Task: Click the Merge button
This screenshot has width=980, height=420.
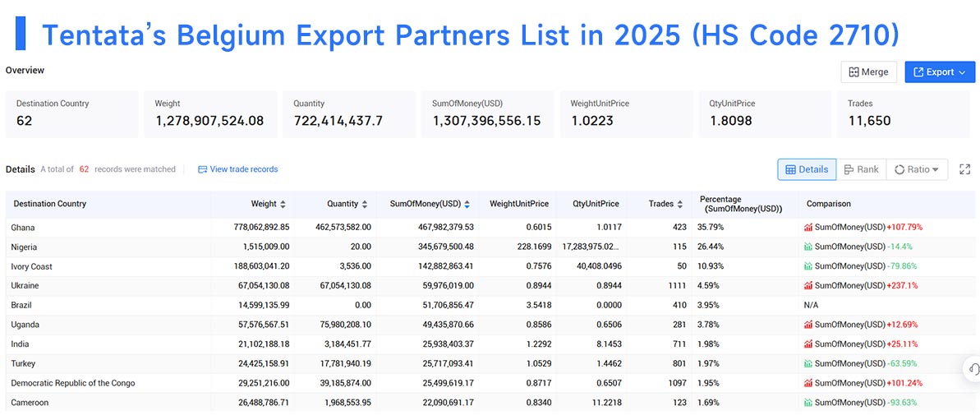Action: coord(869,72)
